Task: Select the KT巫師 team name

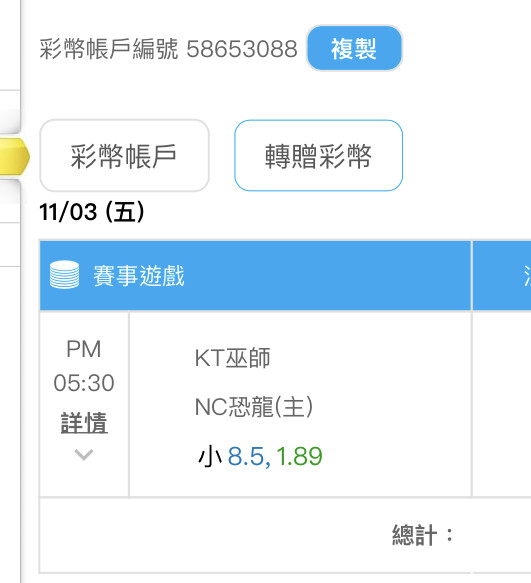Action: click(233, 358)
